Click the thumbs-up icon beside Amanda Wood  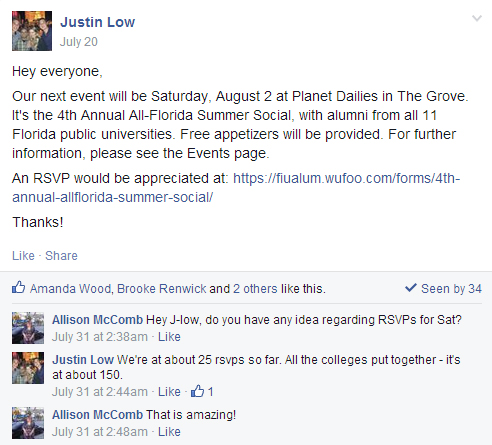pos(19,287)
